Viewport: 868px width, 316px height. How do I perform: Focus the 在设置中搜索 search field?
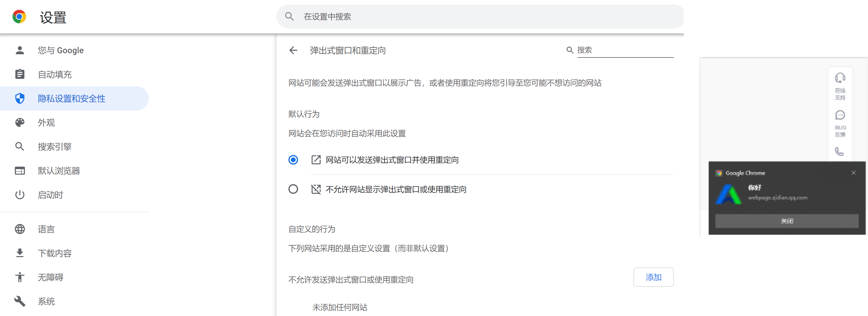472,17
